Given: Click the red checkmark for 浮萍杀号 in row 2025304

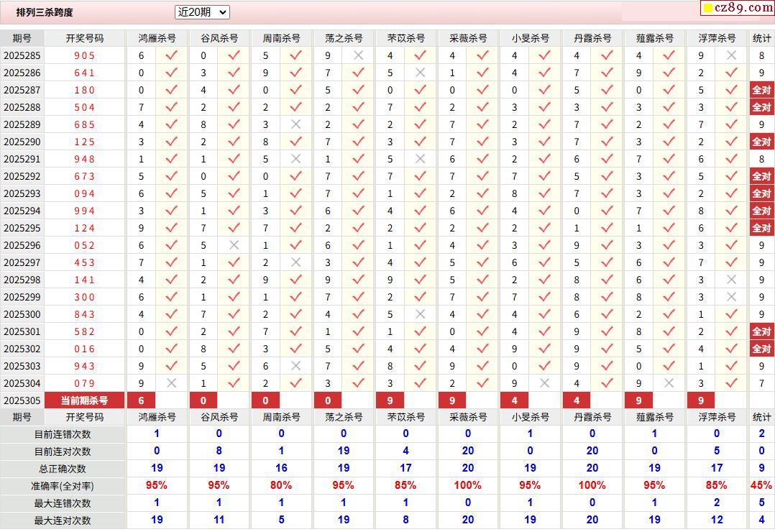Looking at the screenshot, I should tap(732, 383).
